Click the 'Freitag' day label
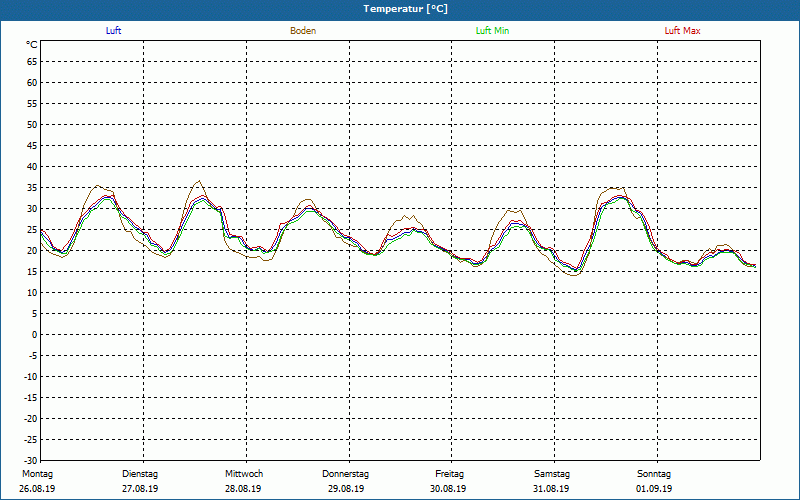 [x=449, y=474]
